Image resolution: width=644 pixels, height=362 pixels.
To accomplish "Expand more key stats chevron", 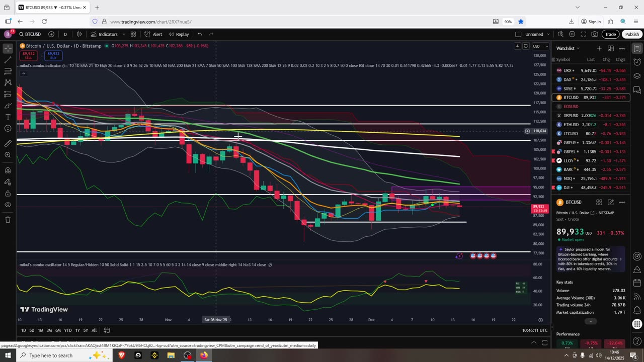I will (591, 321).
